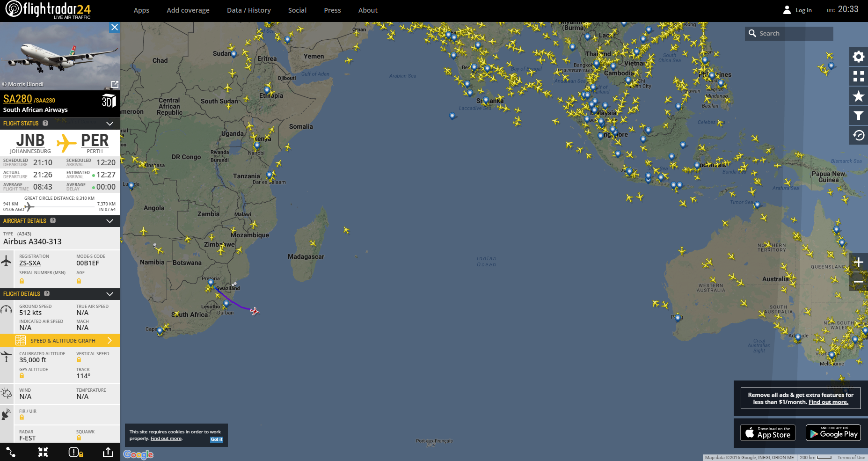Viewport: 868px width, 461px height.
Task: Open bookmarks star icon
Action: click(x=858, y=96)
